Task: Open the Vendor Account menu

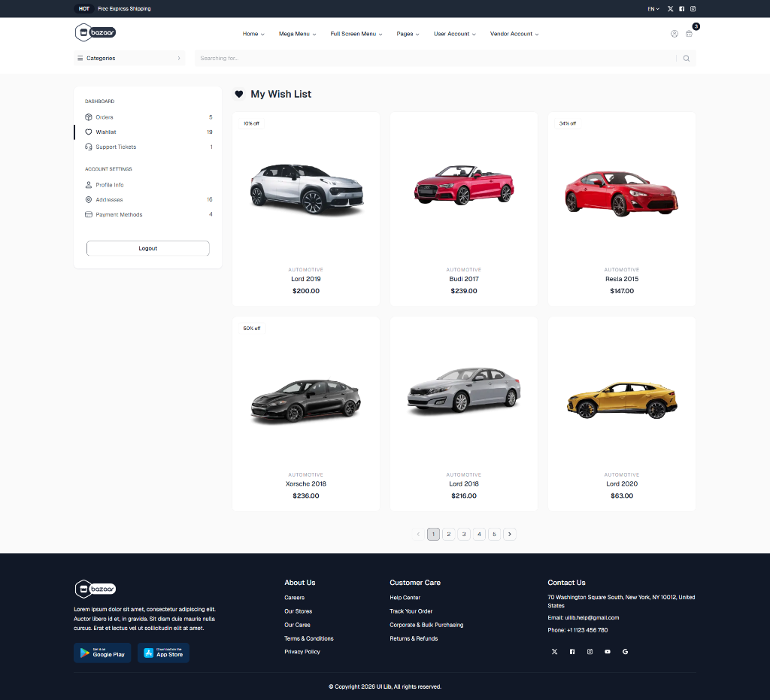Action: pos(514,34)
